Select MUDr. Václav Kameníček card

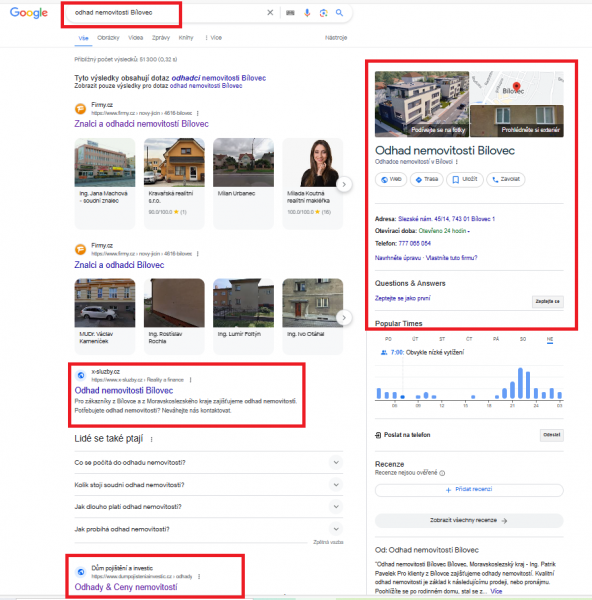(x=105, y=316)
